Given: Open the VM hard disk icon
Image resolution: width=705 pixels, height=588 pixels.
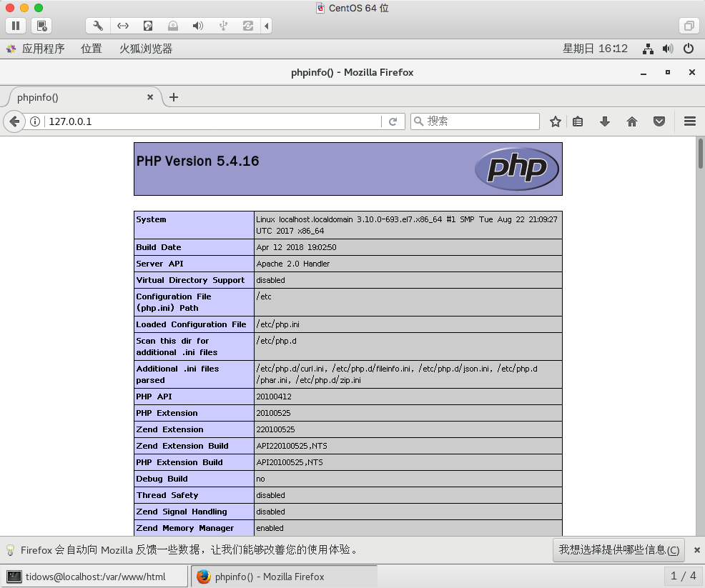Looking at the screenshot, I should coord(148,26).
